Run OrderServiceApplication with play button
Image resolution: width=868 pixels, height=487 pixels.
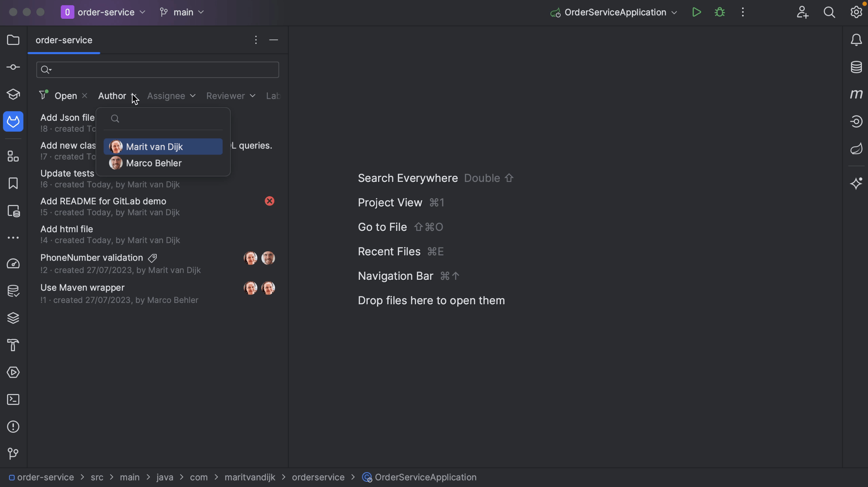pyautogui.click(x=697, y=12)
